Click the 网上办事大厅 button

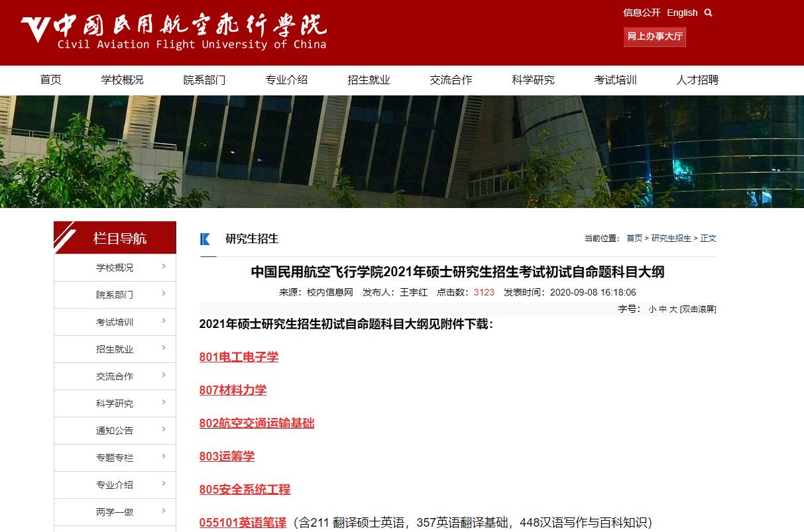655,36
